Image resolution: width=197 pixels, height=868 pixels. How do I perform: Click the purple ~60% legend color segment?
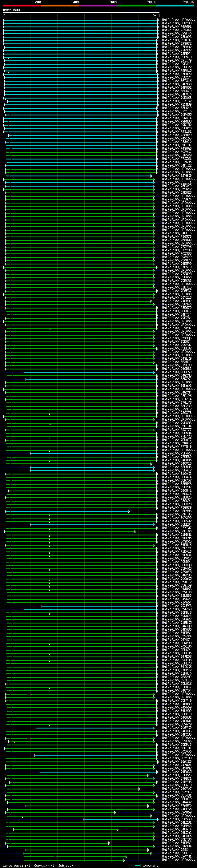pyautogui.click(x=99, y=6)
